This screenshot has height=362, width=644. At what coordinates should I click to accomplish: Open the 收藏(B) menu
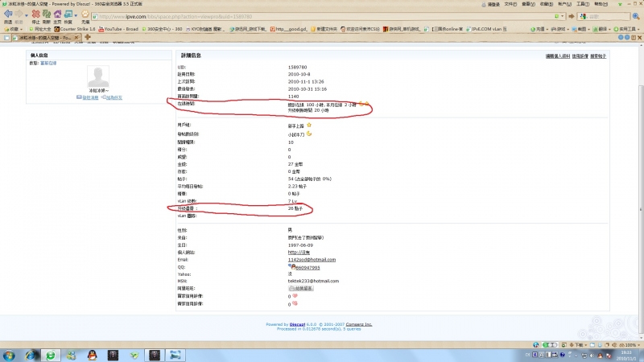click(547, 4)
